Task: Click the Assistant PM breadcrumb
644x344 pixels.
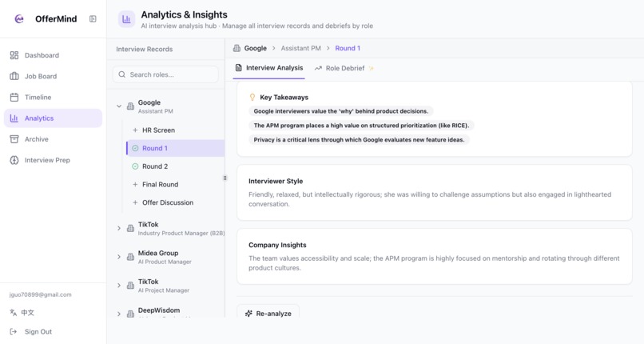Action: (300, 48)
